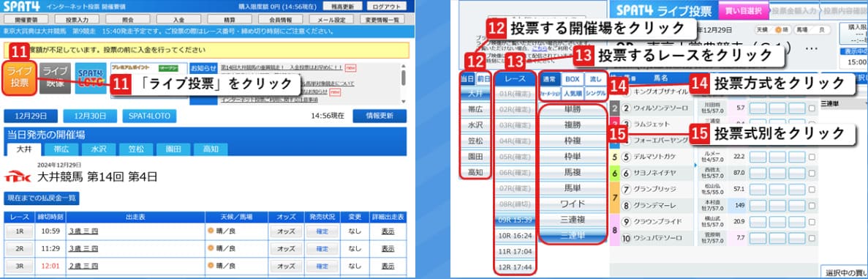Choose the 馬複 bet type
Image resolution: width=868 pixels, height=279 pixels.
(x=573, y=173)
